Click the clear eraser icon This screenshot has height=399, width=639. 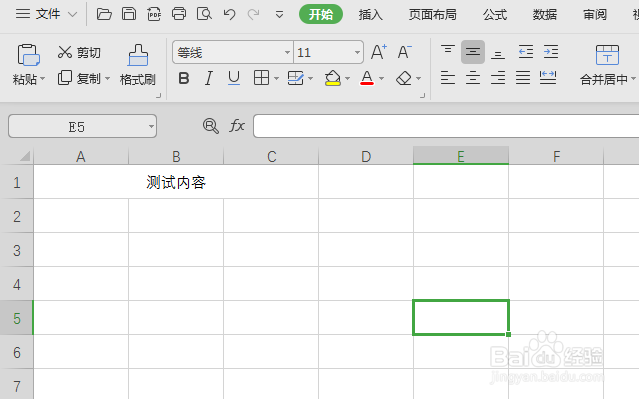coord(404,78)
